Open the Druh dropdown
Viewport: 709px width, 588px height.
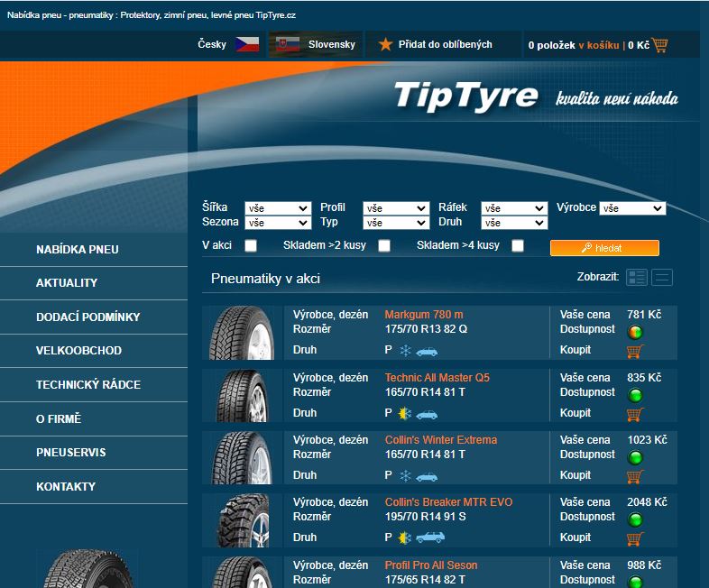tap(514, 223)
